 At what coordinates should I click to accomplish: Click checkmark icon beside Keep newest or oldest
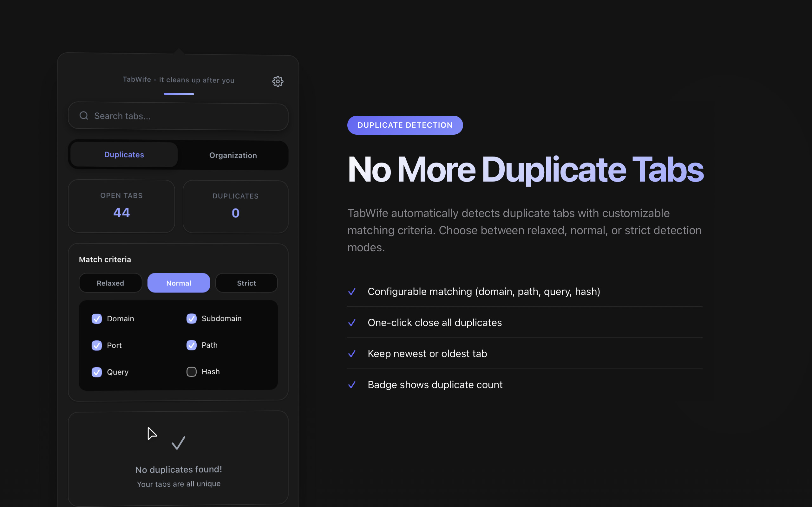point(352,353)
